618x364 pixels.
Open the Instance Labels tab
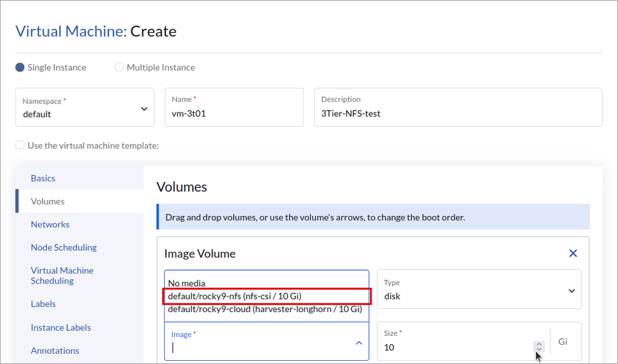coord(61,327)
